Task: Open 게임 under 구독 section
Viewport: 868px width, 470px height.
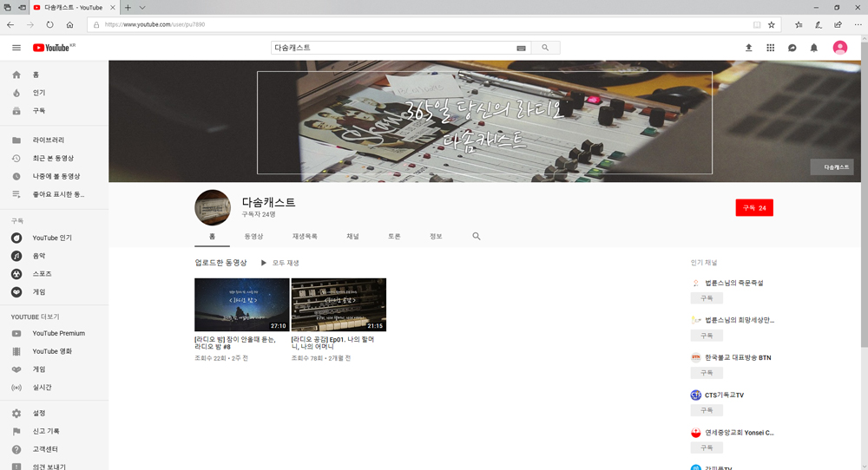Action: [54, 292]
